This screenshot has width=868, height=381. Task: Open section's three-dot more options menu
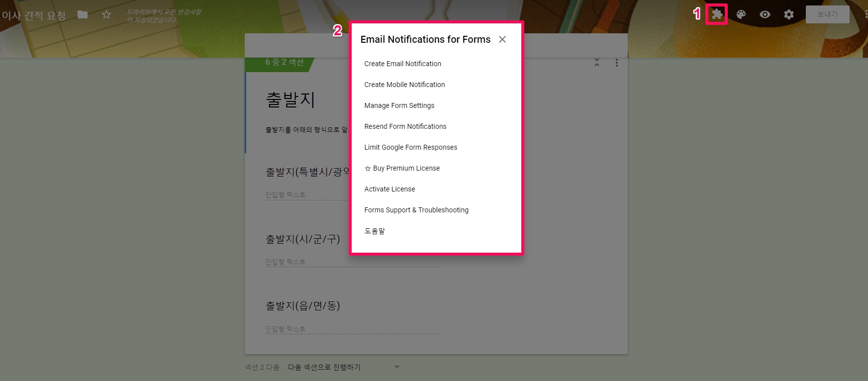617,63
